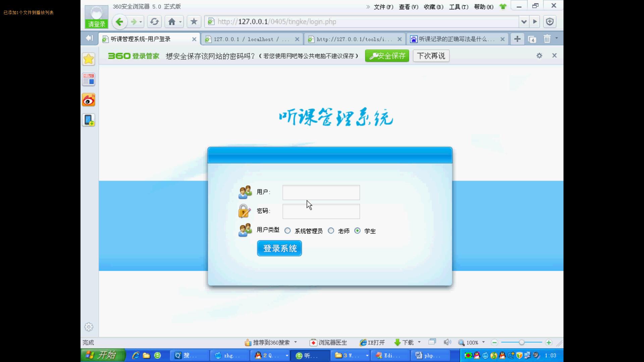The width and height of the screenshot is (644, 362).
Task: Dismiss the 360 password save bar
Action: [x=554, y=56]
